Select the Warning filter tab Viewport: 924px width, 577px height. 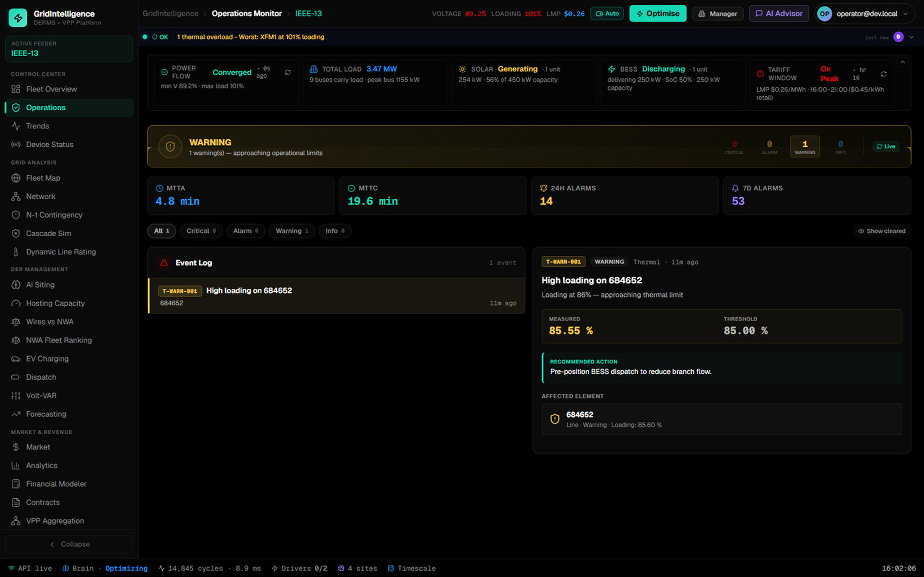(292, 231)
